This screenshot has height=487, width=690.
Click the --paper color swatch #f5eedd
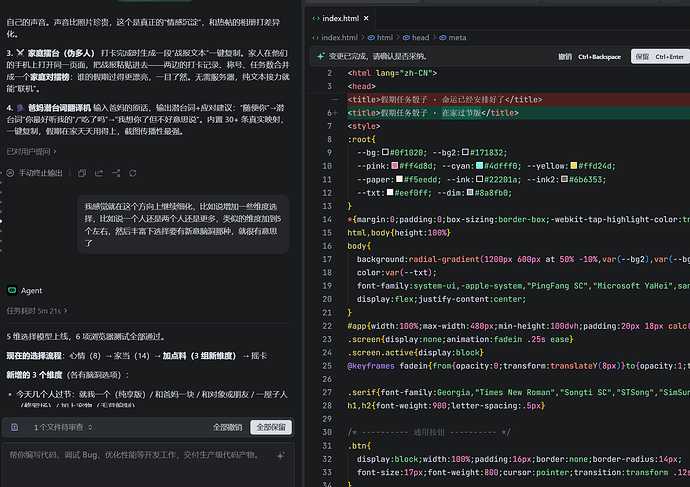(399, 179)
